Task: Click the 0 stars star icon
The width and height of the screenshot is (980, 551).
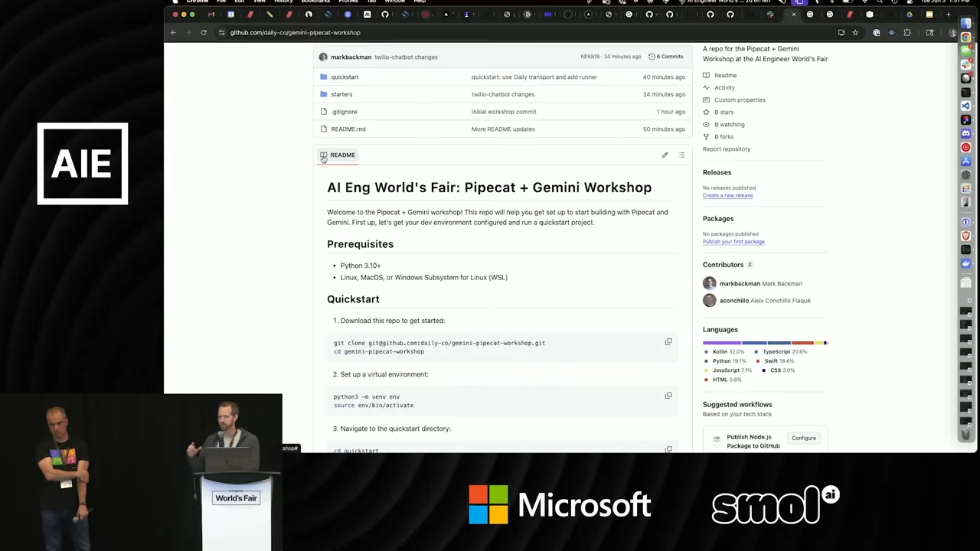Action: [707, 112]
